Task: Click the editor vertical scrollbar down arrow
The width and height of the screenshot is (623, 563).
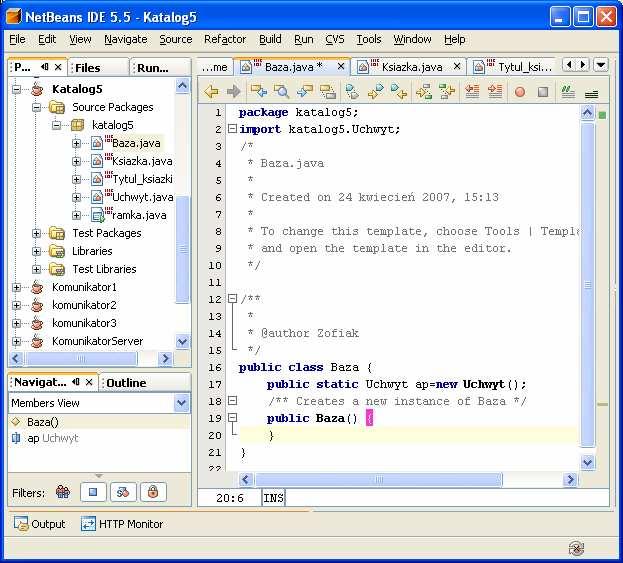Action: tap(587, 462)
